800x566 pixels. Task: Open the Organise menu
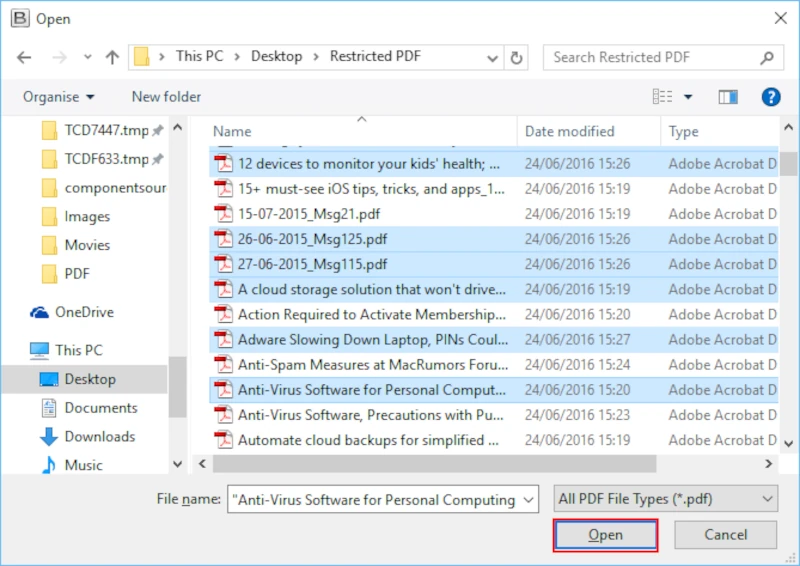[59, 97]
